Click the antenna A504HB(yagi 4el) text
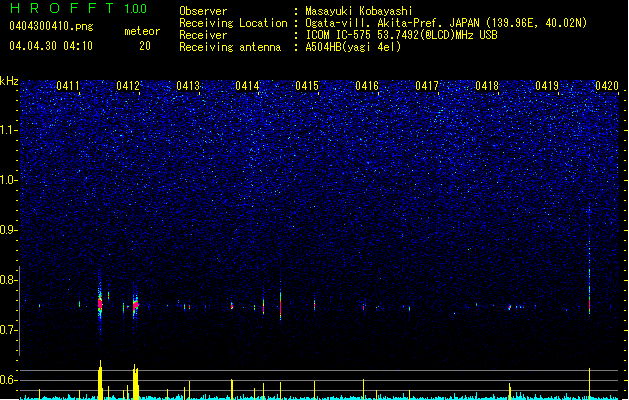Screen dimensions: 629x400 click(x=353, y=47)
